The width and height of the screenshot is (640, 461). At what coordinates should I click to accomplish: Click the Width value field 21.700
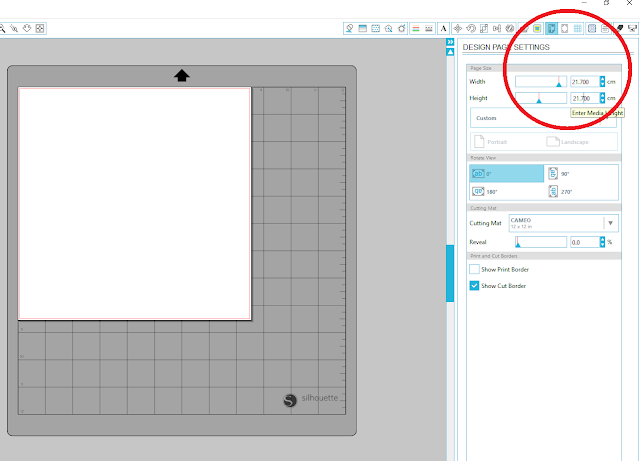click(x=584, y=82)
